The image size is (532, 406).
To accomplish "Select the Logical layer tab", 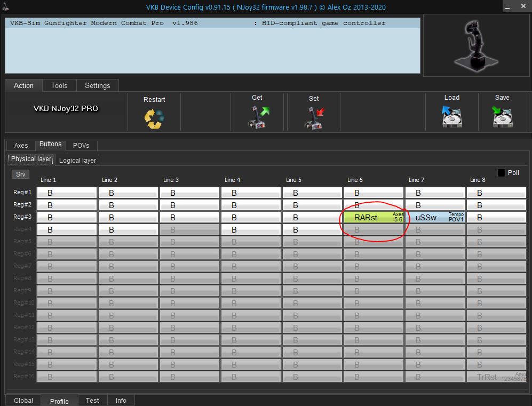I will tap(77, 161).
